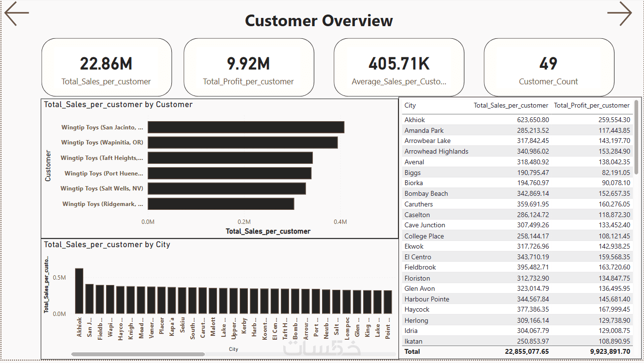Click the total sales value 22,855,077.65
The height and width of the screenshot is (363, 644).
[x=527, y=351]
